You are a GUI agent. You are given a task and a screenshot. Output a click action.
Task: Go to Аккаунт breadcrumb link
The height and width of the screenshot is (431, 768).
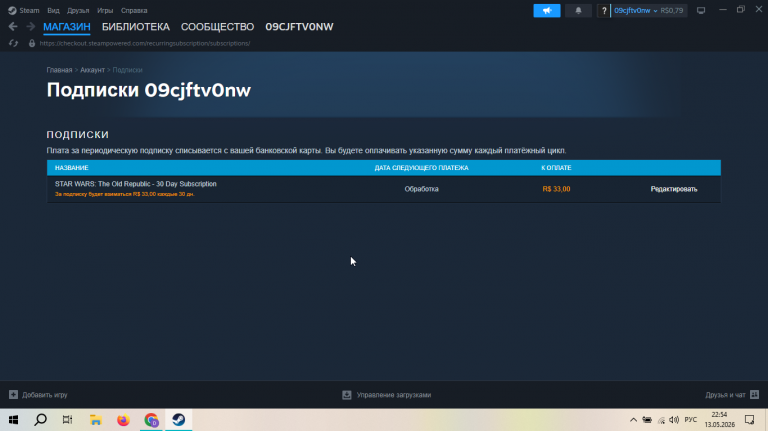pyautogui.click(x=92, y=70)
